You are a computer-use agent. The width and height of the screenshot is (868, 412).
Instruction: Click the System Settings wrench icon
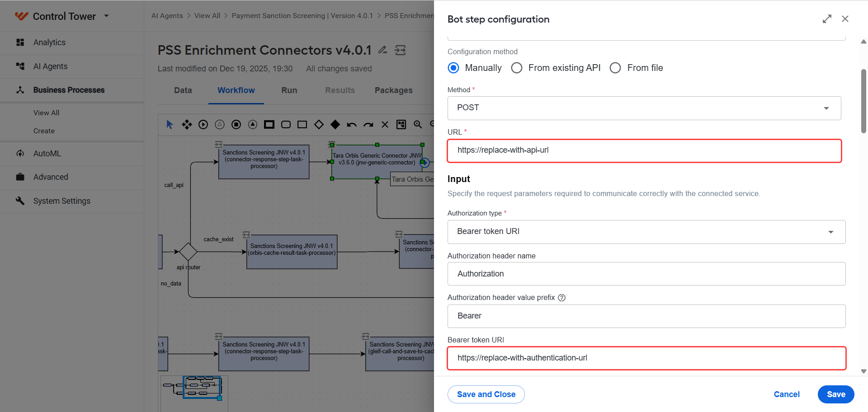click(x=20, y=201)
